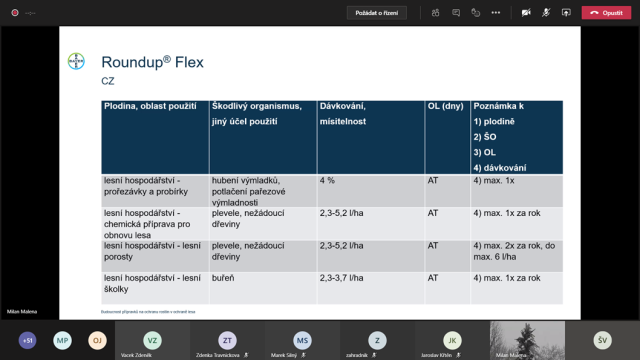The width and height of the screenshot is (640, 360).
Task: Select Marek Silný's participant tile
Action: (302, 340)
